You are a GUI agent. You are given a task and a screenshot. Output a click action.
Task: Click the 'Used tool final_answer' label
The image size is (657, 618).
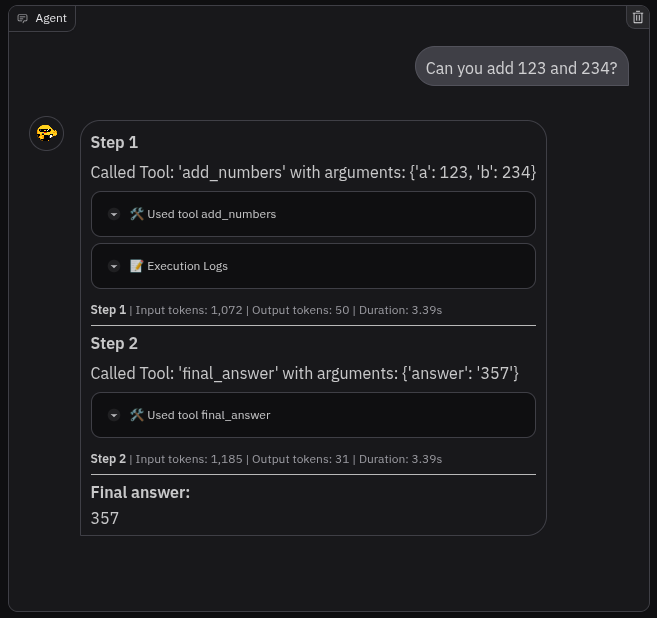coord(209,415)
